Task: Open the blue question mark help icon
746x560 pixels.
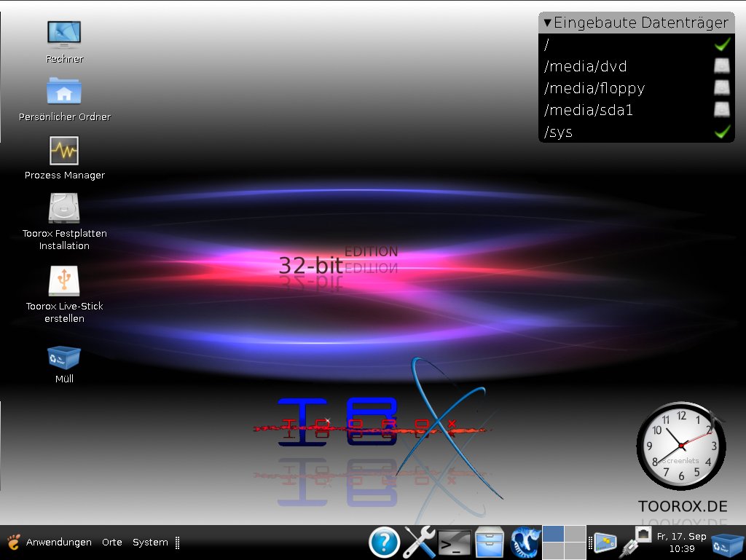Action: (384, 543)
